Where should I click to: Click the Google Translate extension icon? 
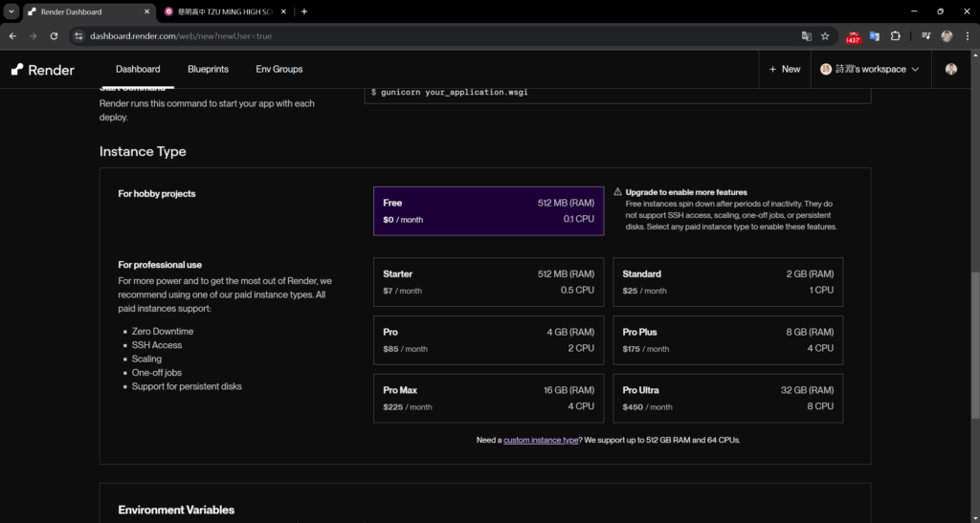pos(875,36)
